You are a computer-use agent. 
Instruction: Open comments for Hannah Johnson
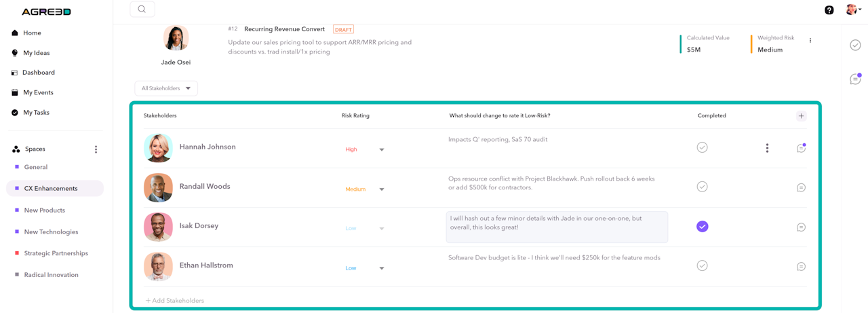coord(801,148)
